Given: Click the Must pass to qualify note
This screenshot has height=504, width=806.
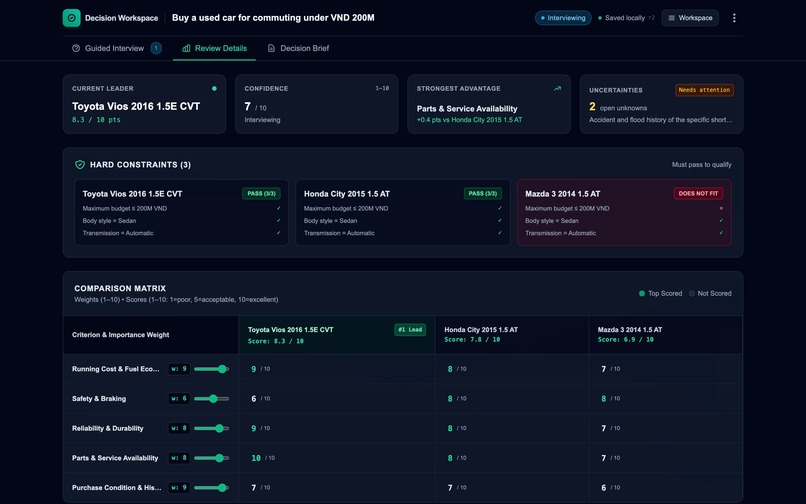Looking at the screenshot, I should point(701,165).
